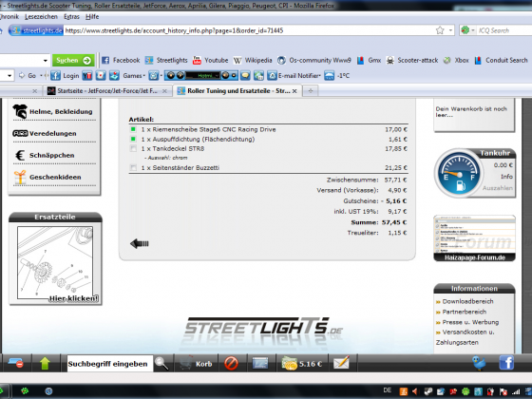The width and height of the screenshot is (532, 399).
Task: Toggle the Riemenscheibe Stage6 checkbox
Action: pos(133,129)
